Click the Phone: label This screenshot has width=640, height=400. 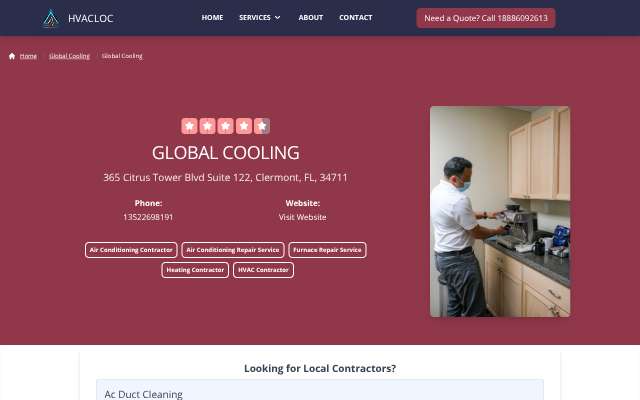click(x=148, y=203)
